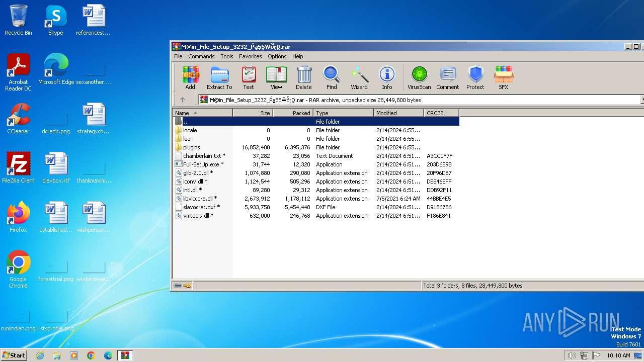Select the parent folder '..' row
Image resolution: width=644 pixels, height=362 pixels.
pos(316,122)
